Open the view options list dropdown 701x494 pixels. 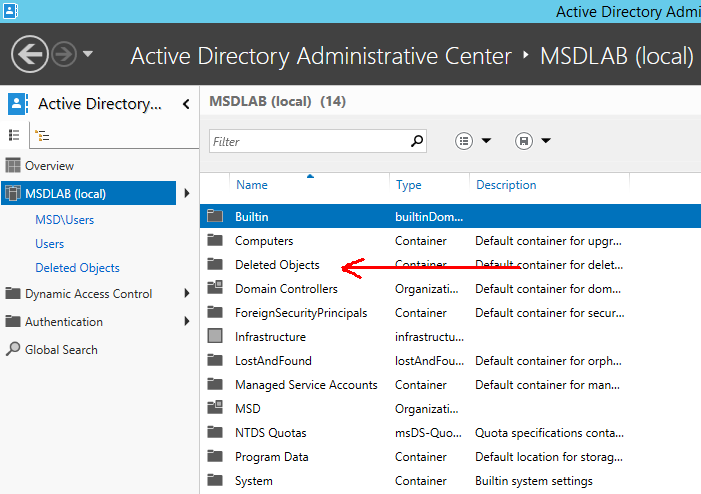tap(473, 141)
